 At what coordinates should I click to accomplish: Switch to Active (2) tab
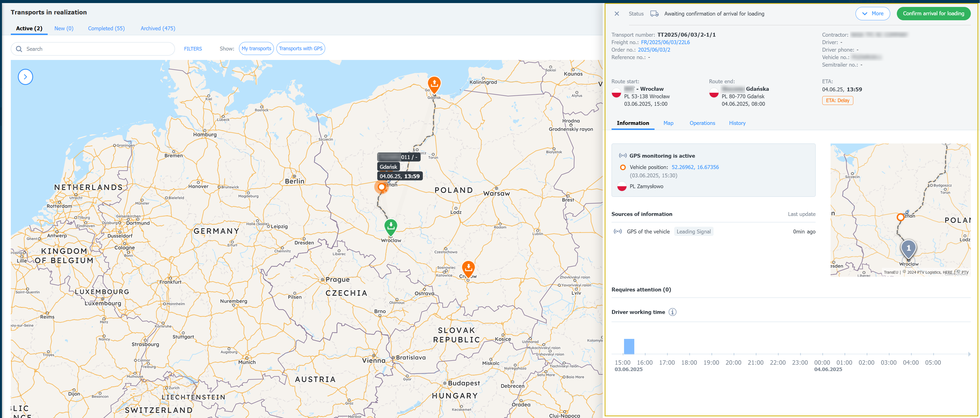(x=29, y=28)
